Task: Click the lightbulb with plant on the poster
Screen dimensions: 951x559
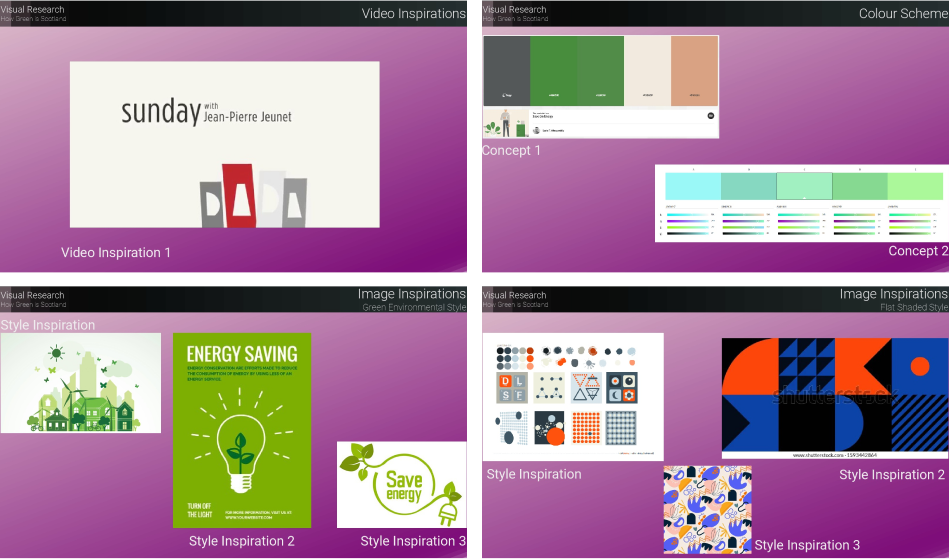Action: 241,453
